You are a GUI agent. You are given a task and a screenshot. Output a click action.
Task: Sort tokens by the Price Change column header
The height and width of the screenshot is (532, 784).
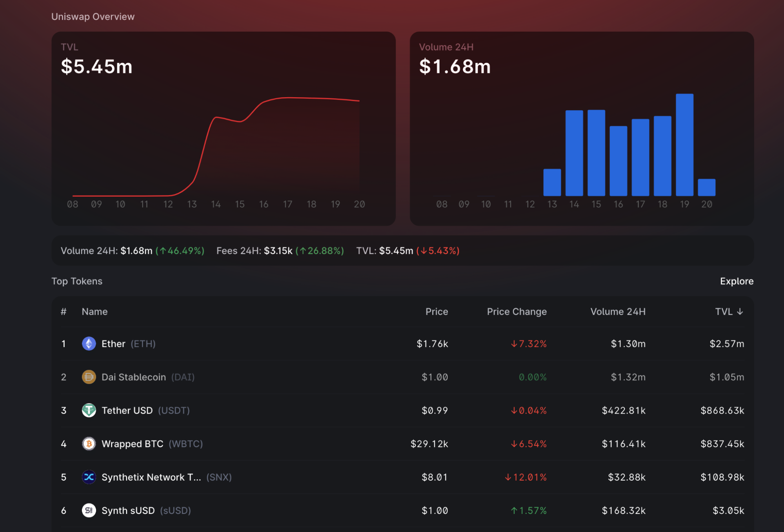517,312
